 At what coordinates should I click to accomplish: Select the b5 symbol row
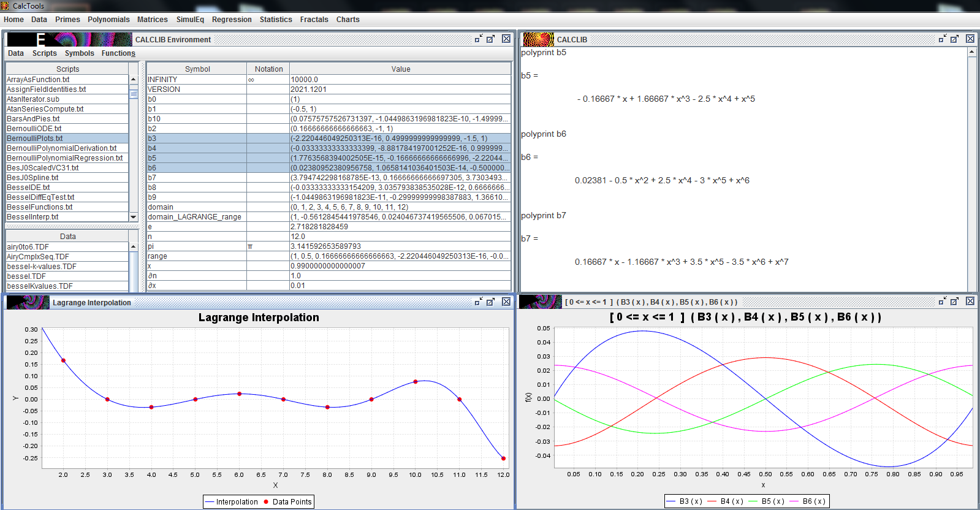point(329,158)
